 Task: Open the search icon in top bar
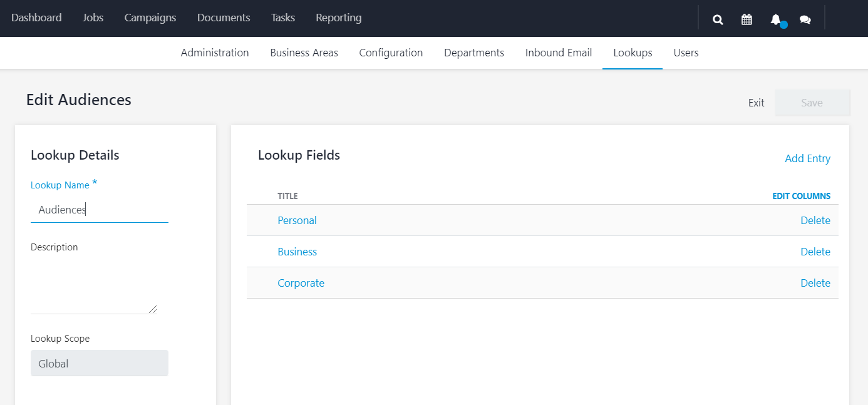pyautogui.click(x=718, y=19)
